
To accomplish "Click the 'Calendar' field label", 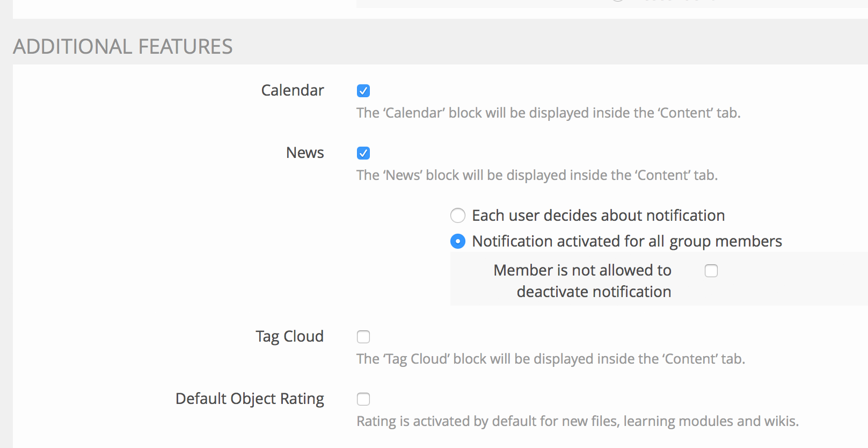I will [293, 90].
